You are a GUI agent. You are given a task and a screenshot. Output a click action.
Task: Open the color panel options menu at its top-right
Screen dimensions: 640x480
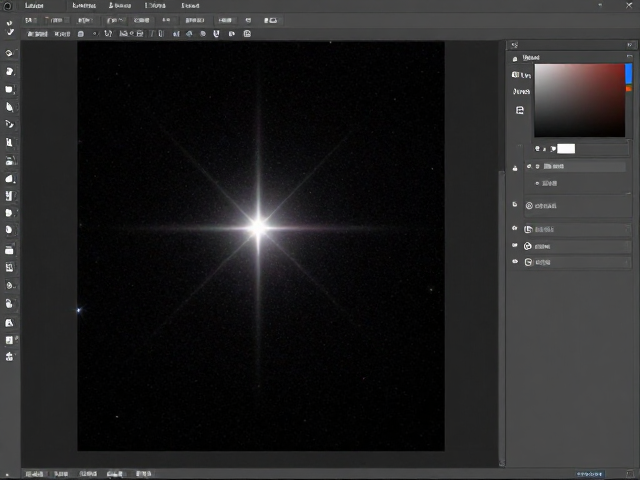(x=629, y=57)
